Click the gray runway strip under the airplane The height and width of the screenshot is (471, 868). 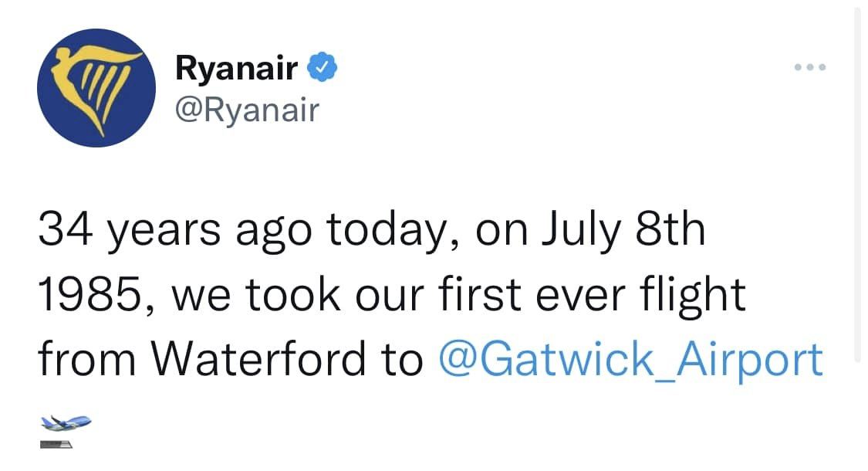click(x=56, y=444)
